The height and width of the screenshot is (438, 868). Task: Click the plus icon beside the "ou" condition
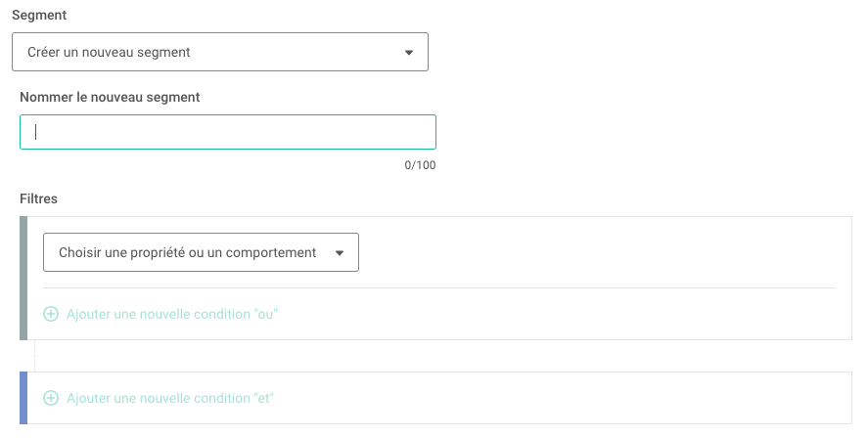point(51,314)
